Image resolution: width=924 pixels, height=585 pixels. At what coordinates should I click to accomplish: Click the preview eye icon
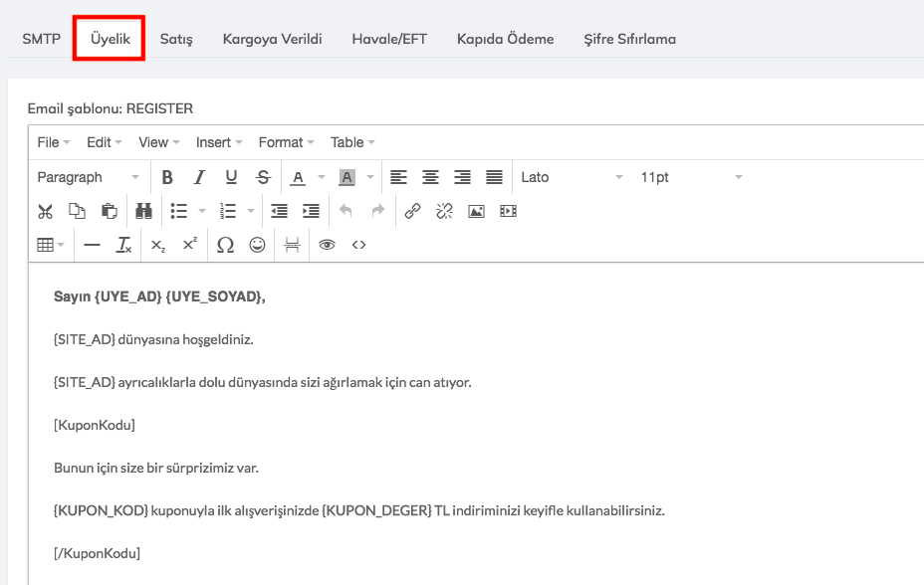tap(327, 245)
